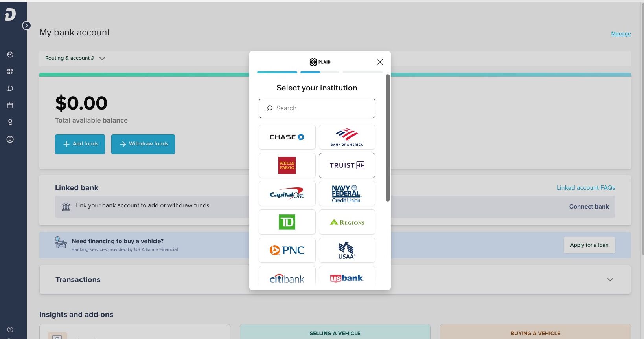
Task: Click the 'My bank account' heading
Action: (75, 33)
